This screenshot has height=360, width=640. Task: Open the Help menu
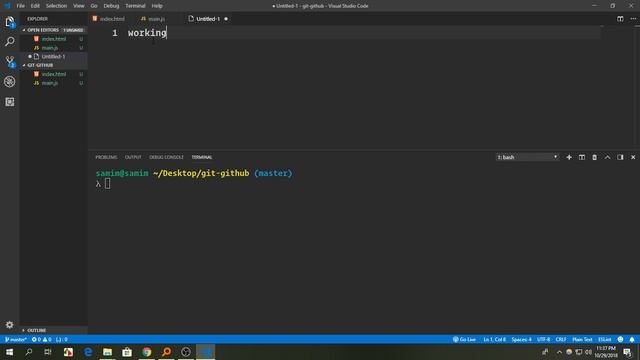click(157, 6)
